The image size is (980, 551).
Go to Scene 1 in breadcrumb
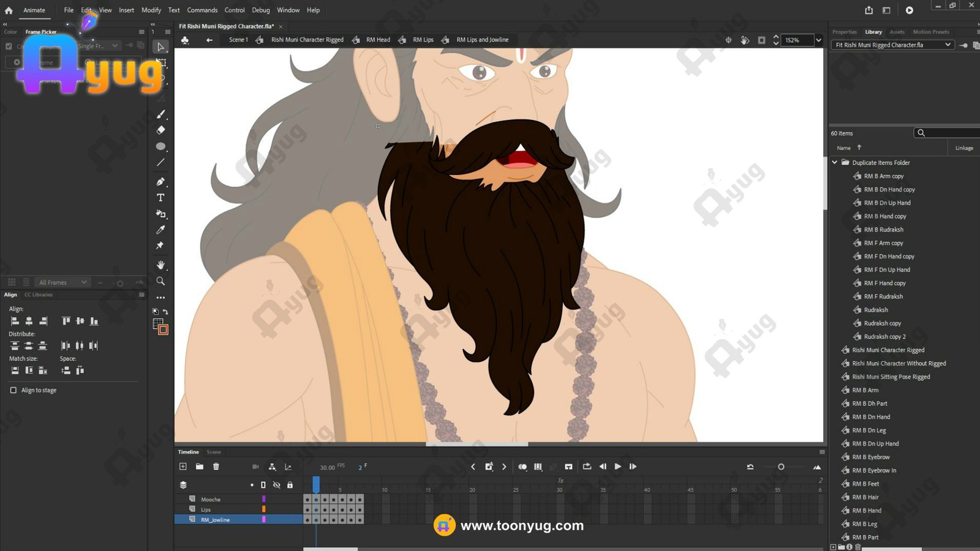(x=238, y=40)
